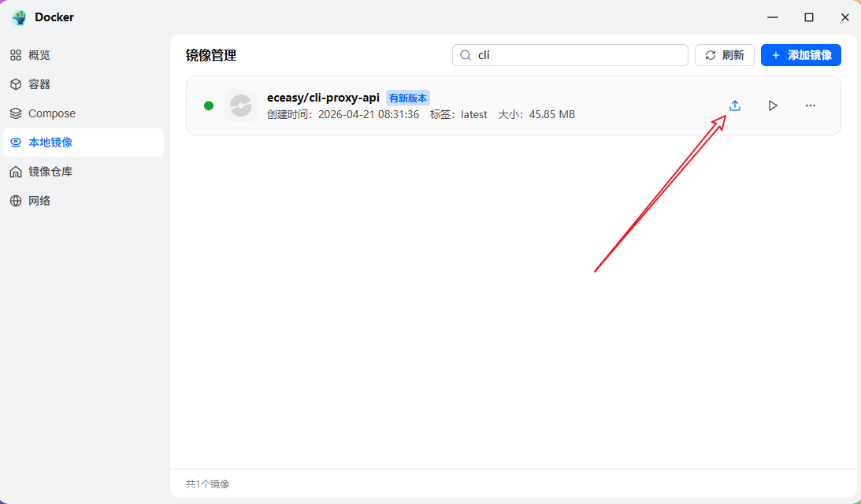The width and height of the screenshot is (861, 504).
Task: Click 添加镜像 add image button
Action: click(x=800, y=55)
